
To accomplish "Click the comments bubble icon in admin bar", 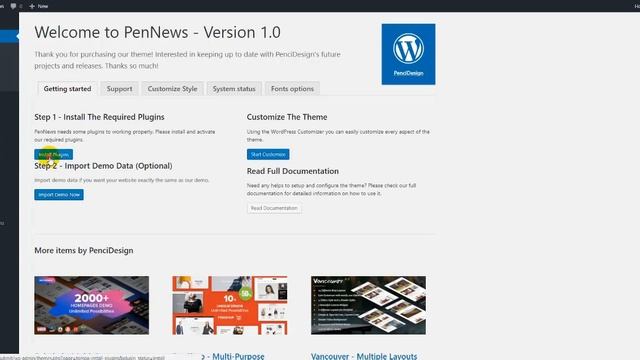I will [13, 6].
